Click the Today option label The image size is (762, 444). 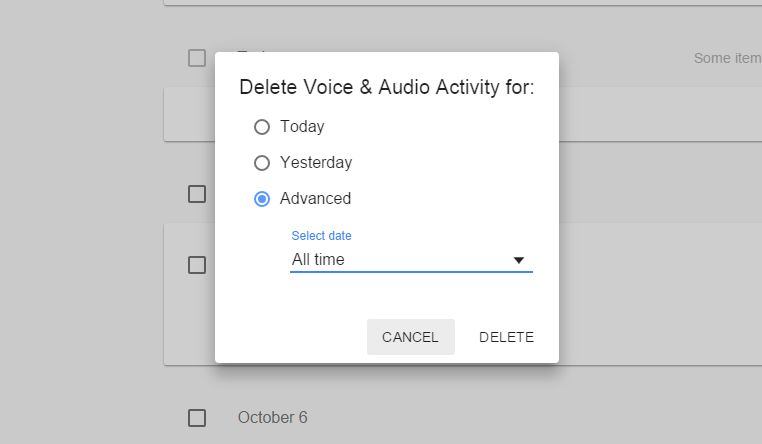pos(302,127)
